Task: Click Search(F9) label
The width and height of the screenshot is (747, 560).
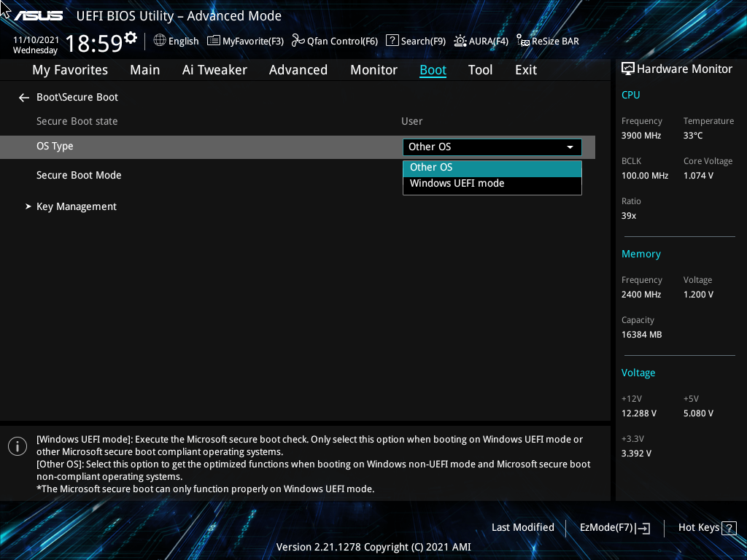Action: click(423, 42)
